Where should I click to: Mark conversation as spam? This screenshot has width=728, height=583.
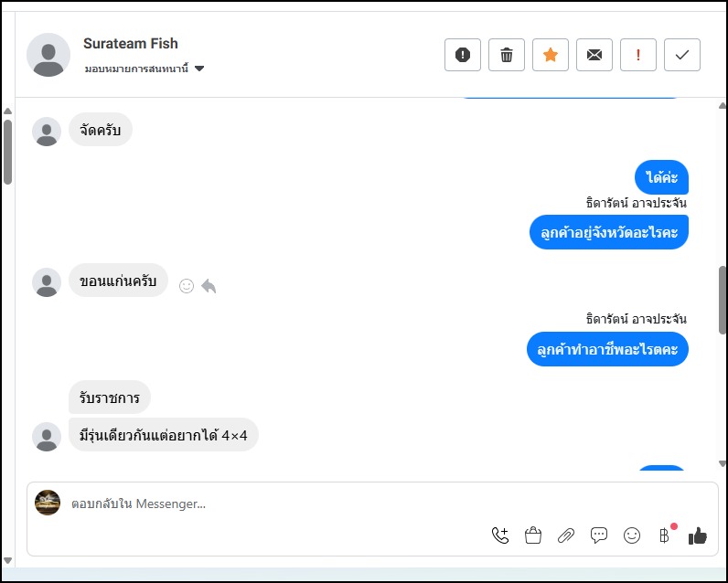tap(462, 55)
